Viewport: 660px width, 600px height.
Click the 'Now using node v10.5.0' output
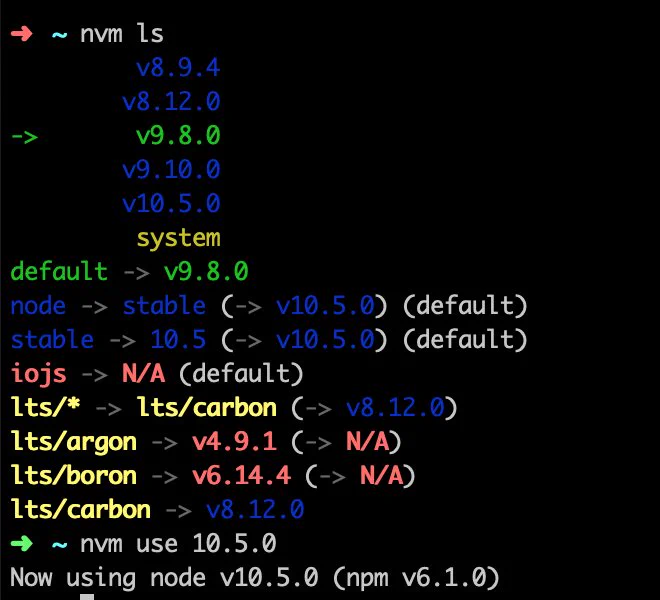click(x=255, y=578)
